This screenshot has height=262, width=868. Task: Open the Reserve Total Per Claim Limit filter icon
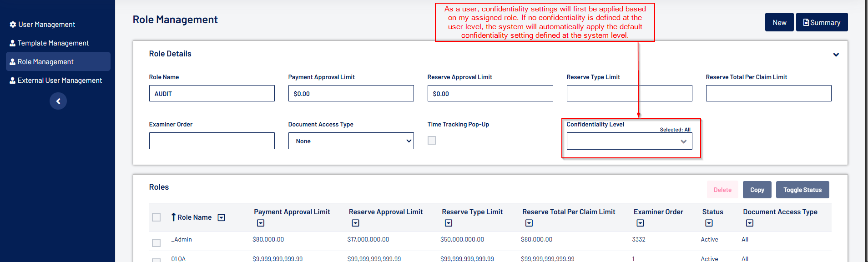529,223
